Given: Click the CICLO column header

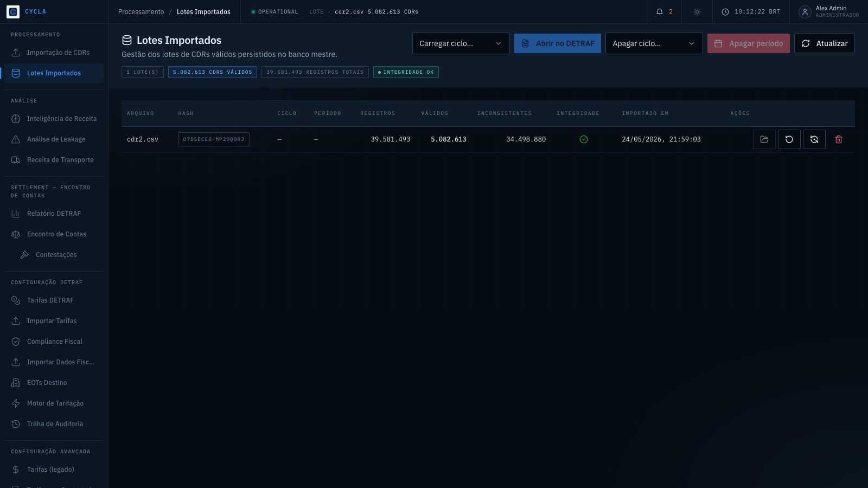Looking at the screenshot, I should [x=287, y=113].
